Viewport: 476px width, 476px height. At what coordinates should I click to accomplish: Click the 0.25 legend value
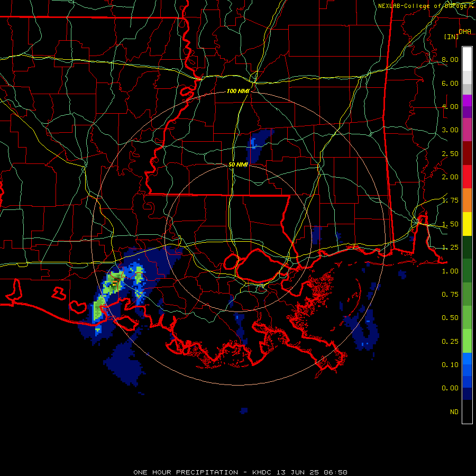(x=450, y=342)
